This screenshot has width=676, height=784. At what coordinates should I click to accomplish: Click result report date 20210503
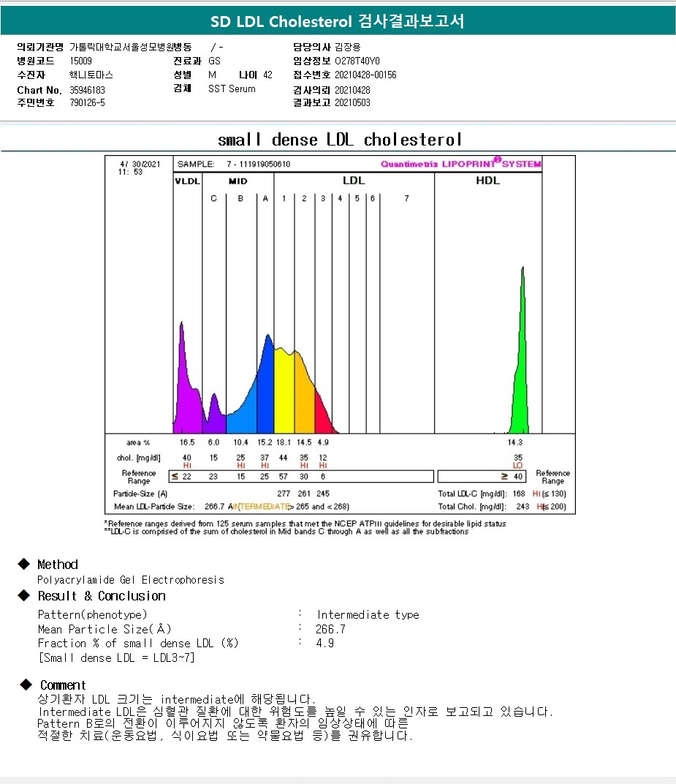point(352,102)
